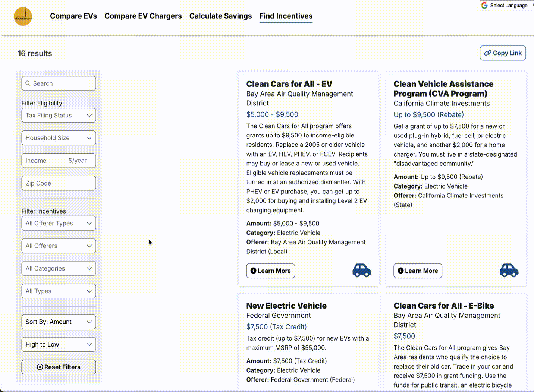Click Learn More on Clean Vehicle Assistance Program
534x392 pixels.
[418, 271]
